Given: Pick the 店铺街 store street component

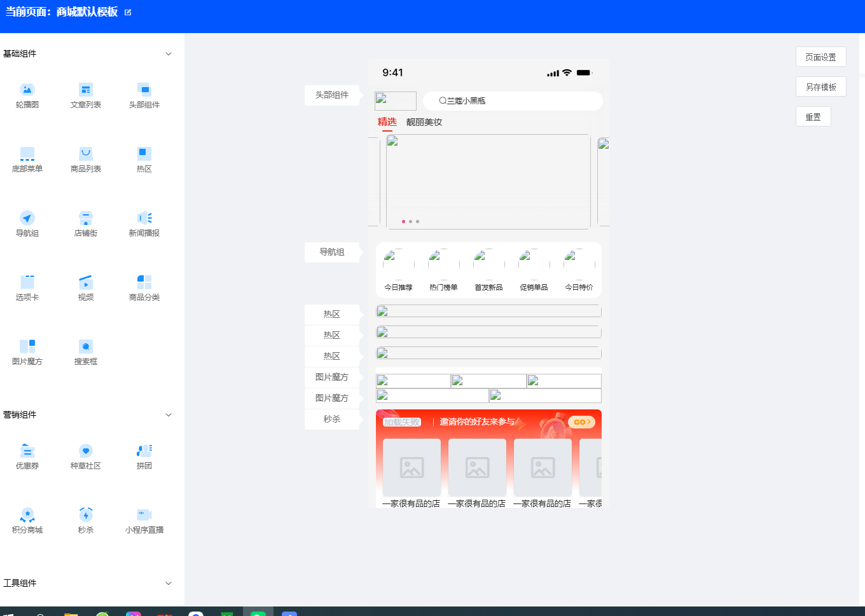Looking at the screenshot, I should [x=86, y=218].
